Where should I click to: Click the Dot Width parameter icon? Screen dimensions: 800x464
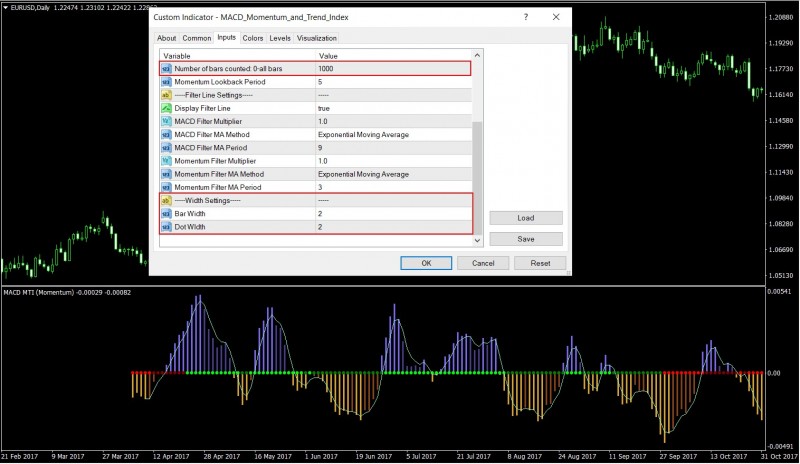[x=166, y=226]
